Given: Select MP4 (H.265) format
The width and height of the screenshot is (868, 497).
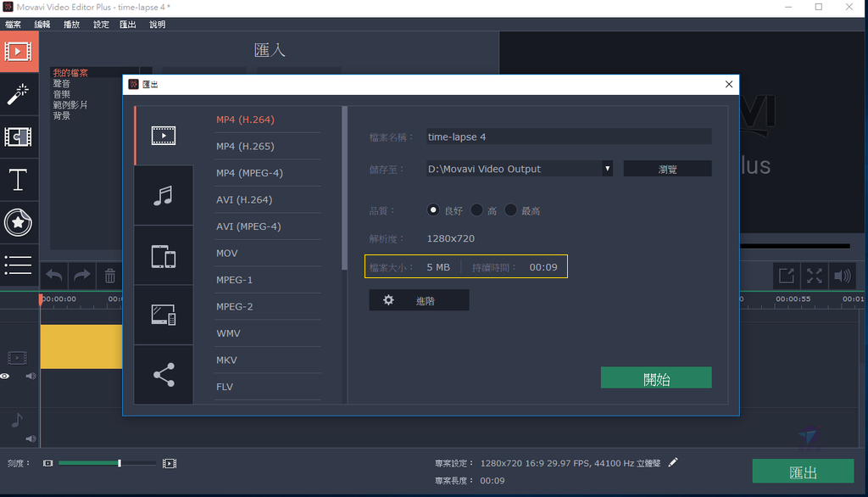Looking at the screenshot, I should click(x=245, y=146).
